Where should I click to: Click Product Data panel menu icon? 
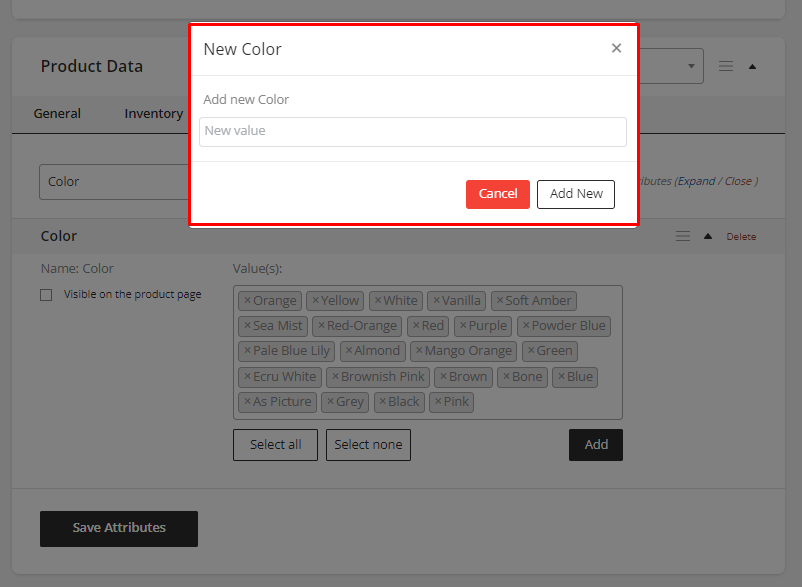click(x=726, y=66)
